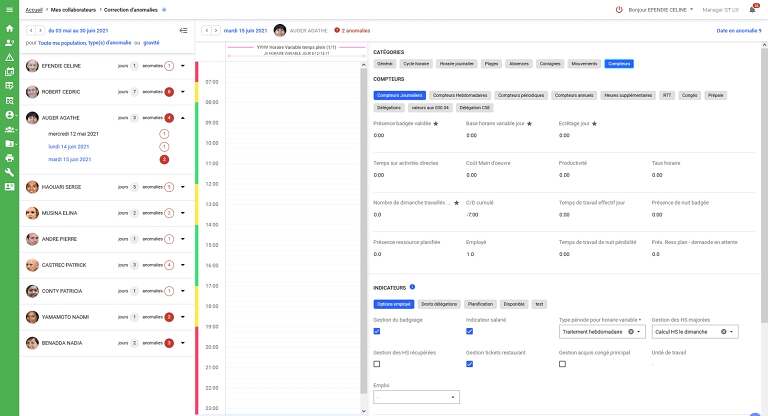Go to previous period arrow in left panel
768x416 pixels.
tap(30, 30)
